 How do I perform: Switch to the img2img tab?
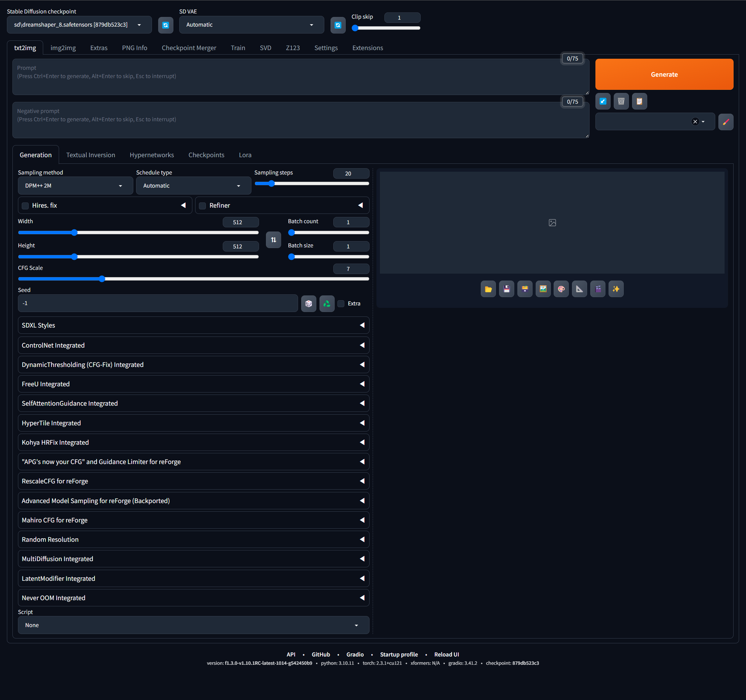click(63, 48)
